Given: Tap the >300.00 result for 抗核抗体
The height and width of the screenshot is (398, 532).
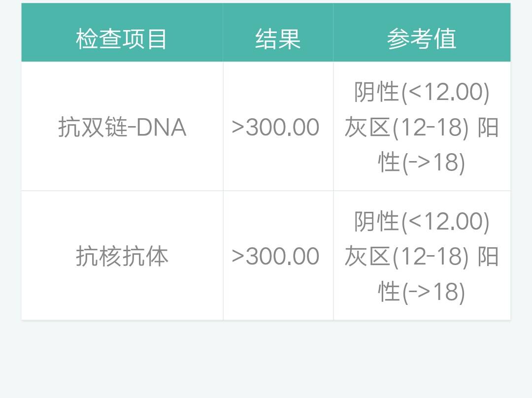Looking at the screenshot, I should pyautogui.click(x=275, y=257).
